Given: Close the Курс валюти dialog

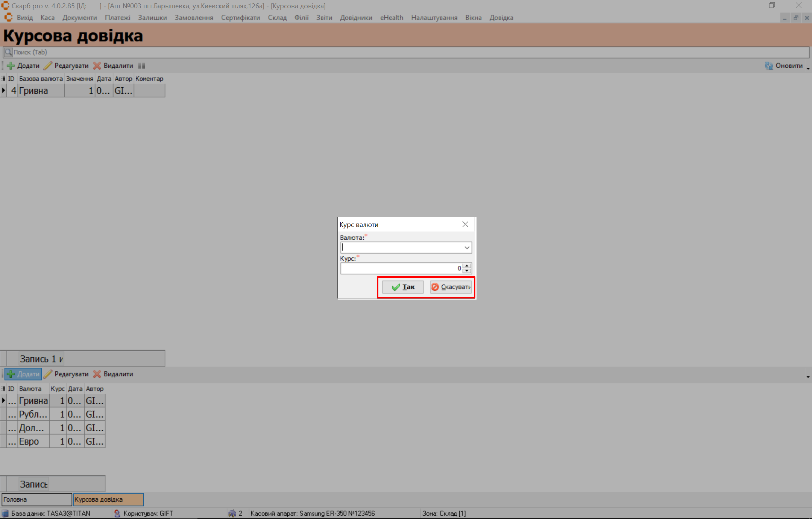Looking at the screenshot, I should (x=465, y=224).
